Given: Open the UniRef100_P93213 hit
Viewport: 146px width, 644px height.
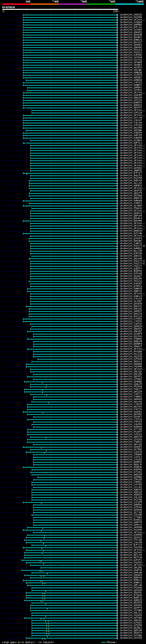Looking at the screenshot, I should 131,53.
